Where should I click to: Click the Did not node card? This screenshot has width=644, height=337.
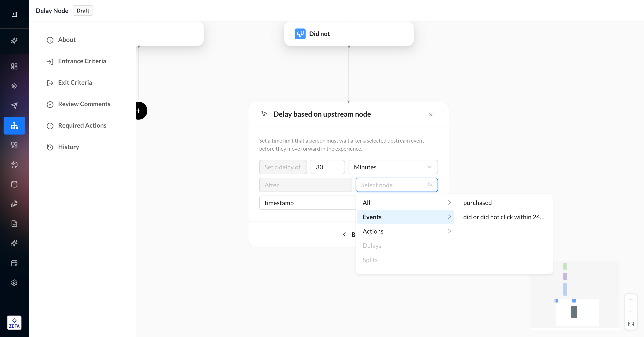click(x=349, y=34)
